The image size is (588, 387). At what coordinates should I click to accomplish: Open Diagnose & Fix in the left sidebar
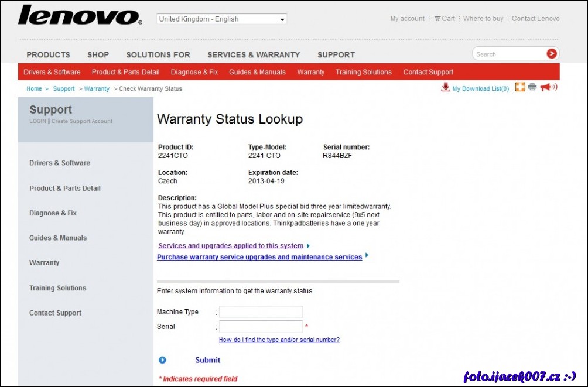[53, 213]
